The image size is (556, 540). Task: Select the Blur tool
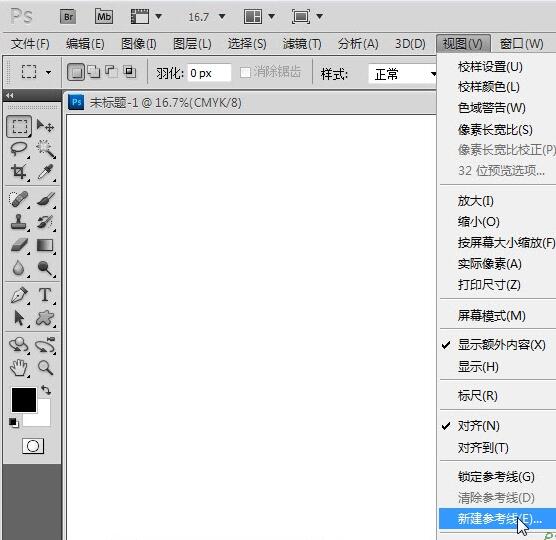pos(19,268)
